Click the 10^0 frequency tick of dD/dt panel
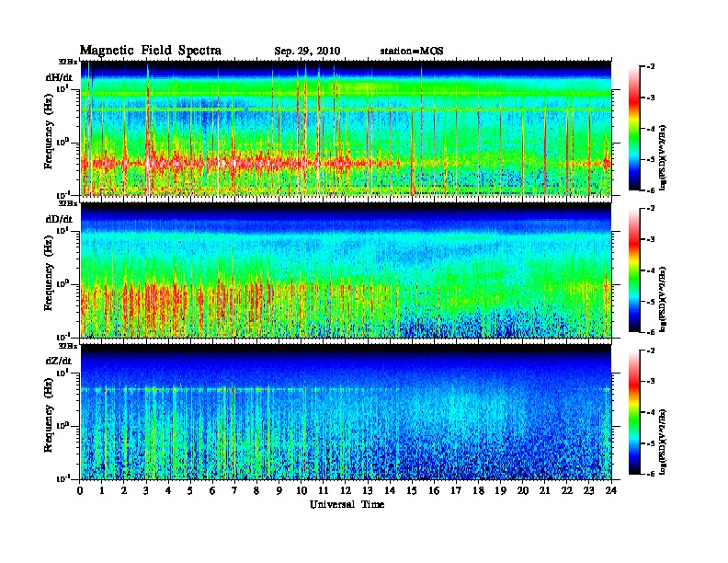Viewport: 728px width, 563px height. coord(63,283)
